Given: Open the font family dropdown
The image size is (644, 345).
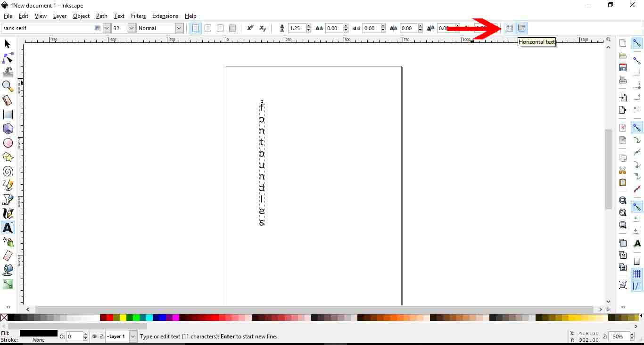Looking at the screenshot, I should pyautogui.click(x=107, y=28).
